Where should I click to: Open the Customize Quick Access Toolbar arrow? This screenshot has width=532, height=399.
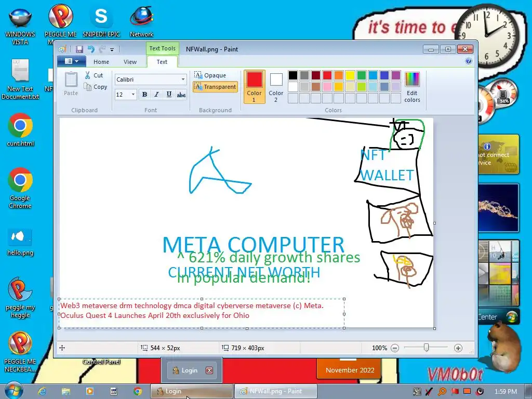pos(112,49)
